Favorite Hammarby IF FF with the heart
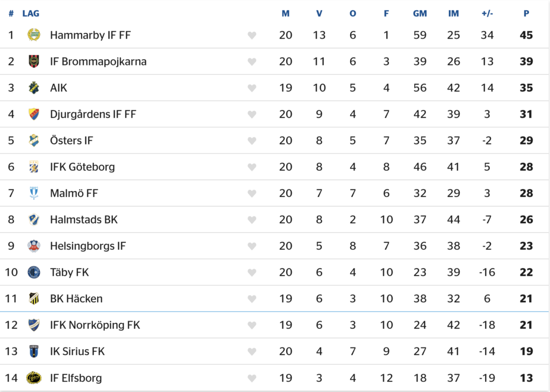Image resolution: width=550 pixels, height=392 pixels. (x=252, y=35)
